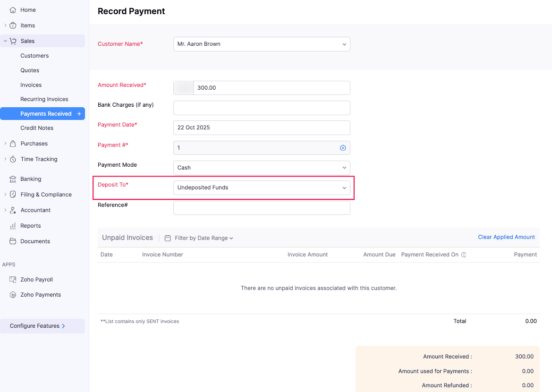Click the info icon next to Payment Received On
Viewport: 552px width, 392px height.
point(464,255)
